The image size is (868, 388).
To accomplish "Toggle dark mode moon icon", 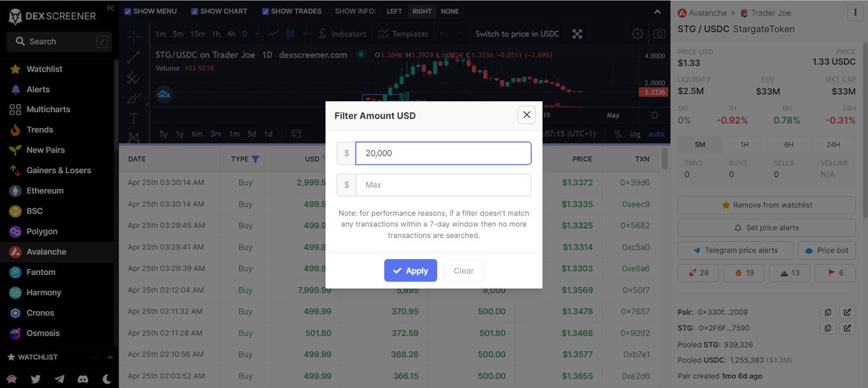I will coord(107,379).
